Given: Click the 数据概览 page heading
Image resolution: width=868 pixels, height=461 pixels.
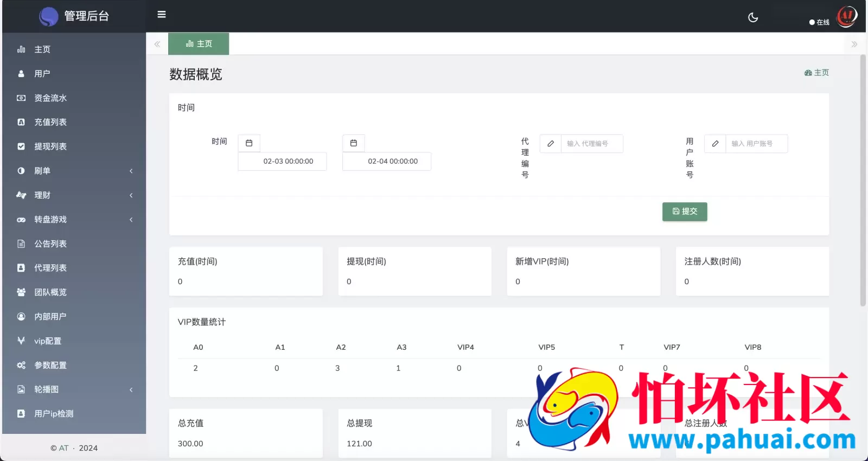Looking at the screenshot, I should click(196, 74).
